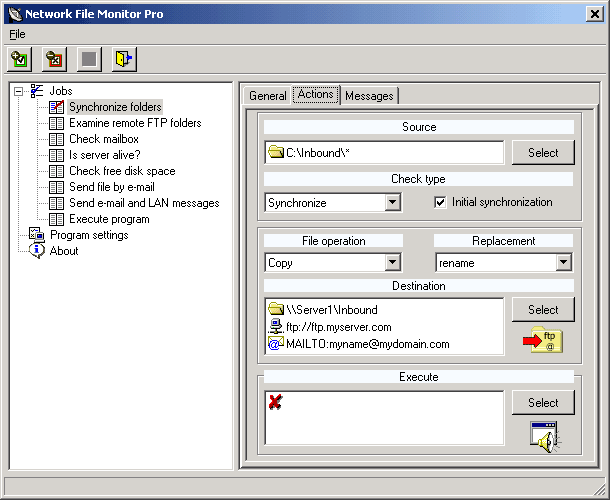The height and width of the screenshot is (500, 610).
Task: Switch to the Actions tab
Action: 316,95
